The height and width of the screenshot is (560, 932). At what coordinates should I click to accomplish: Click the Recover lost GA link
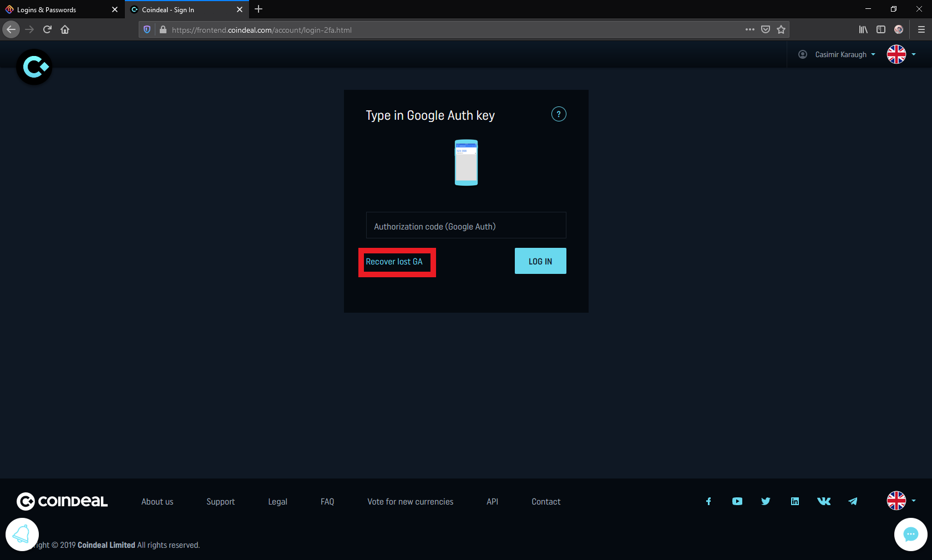coord(394,262)
